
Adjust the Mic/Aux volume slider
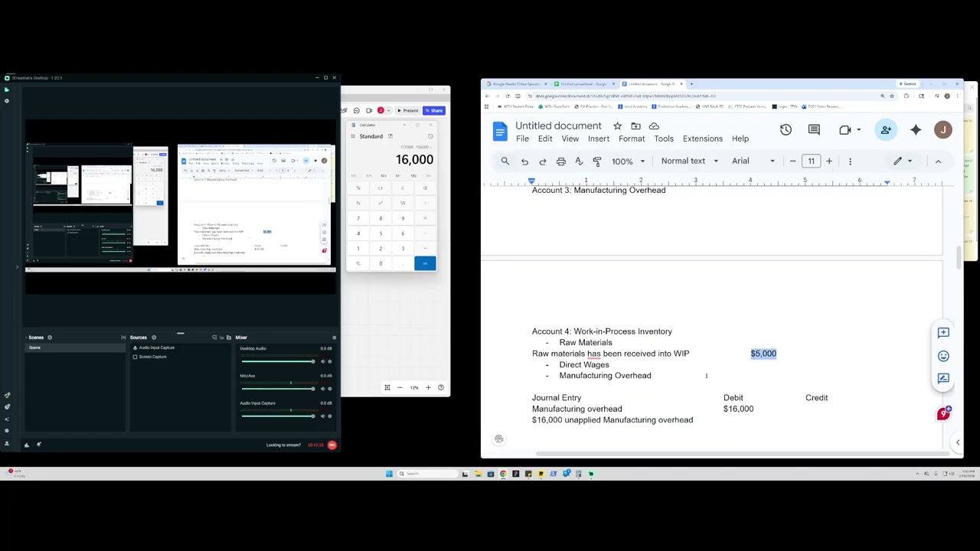(x=277, y=389)
